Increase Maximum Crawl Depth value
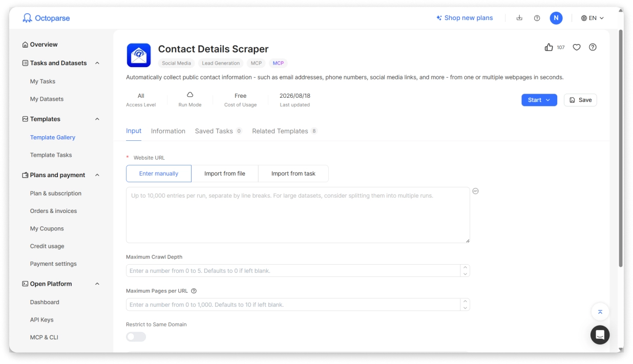Image resolution: width=633 pixels, height=364 pixels. [465, 267]
